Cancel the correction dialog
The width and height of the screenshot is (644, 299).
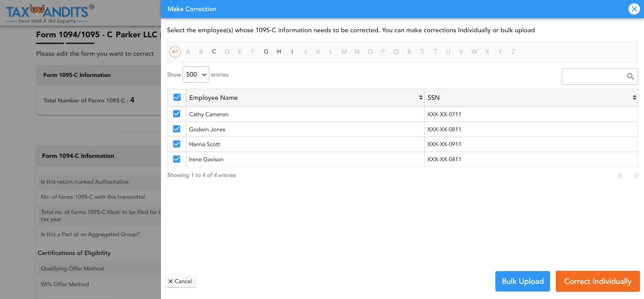pyautogui.click(x=180, y=281)
